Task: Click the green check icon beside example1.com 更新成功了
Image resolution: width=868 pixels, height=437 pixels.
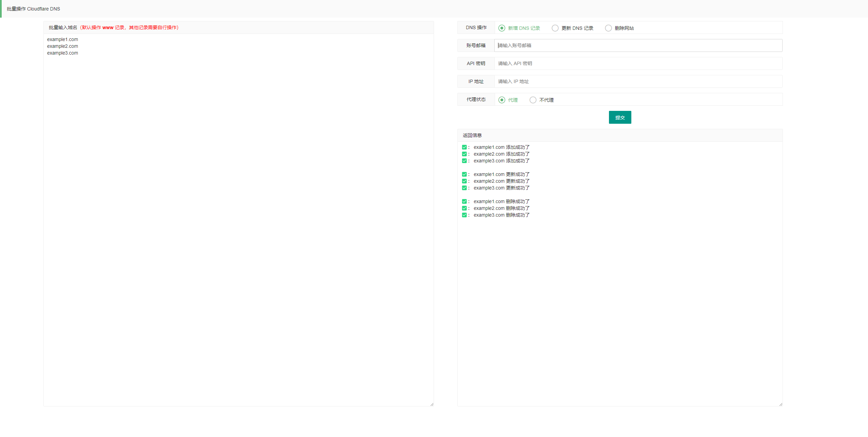Action: (464, 174)
